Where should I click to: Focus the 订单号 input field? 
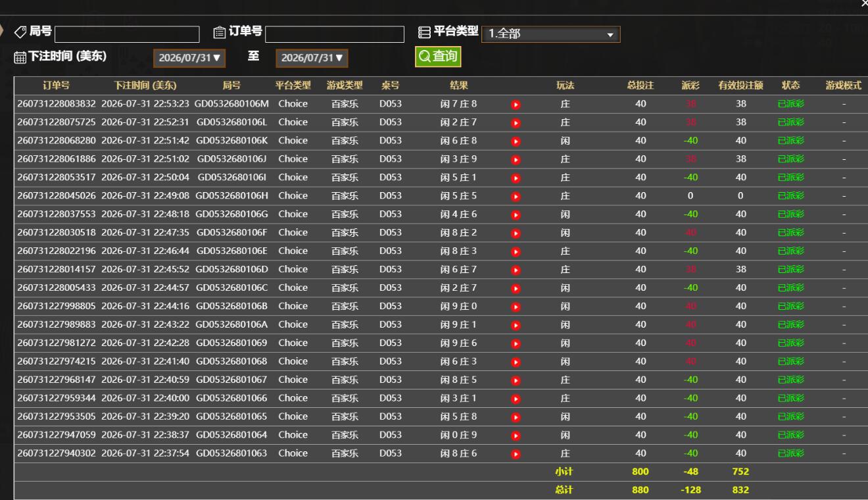click(335, 34)
